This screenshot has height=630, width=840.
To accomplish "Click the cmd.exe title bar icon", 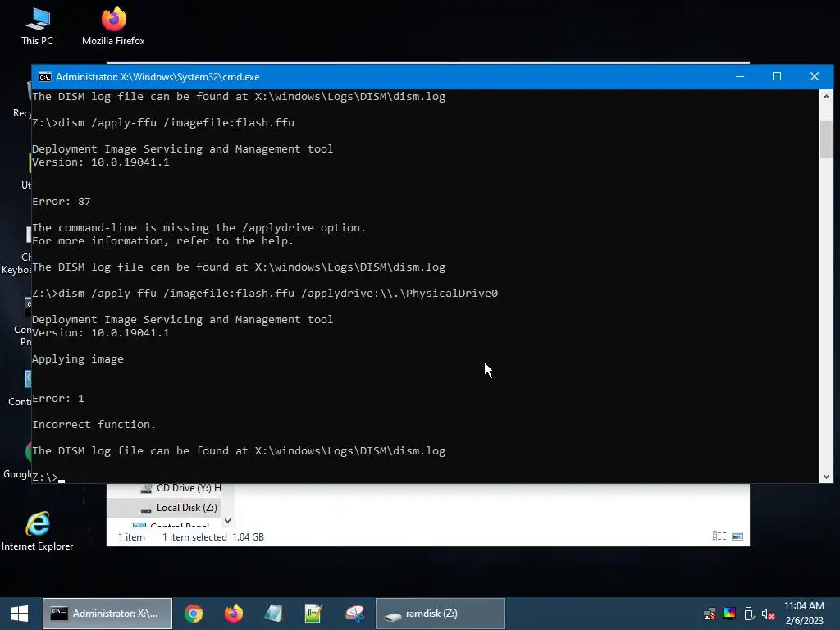I will pyautogui.click(x=45, y=77).
